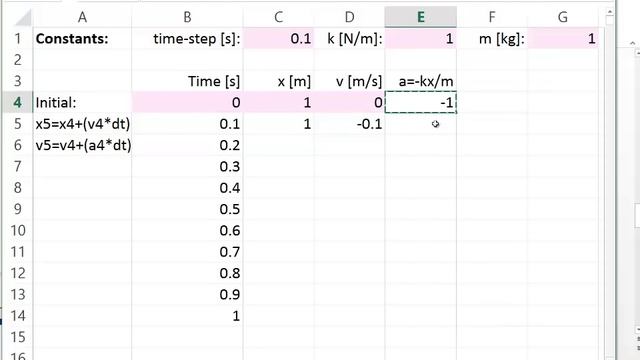Select row 1 header
This screenshot has height=360, width=640.
click(x=18, y=39)
